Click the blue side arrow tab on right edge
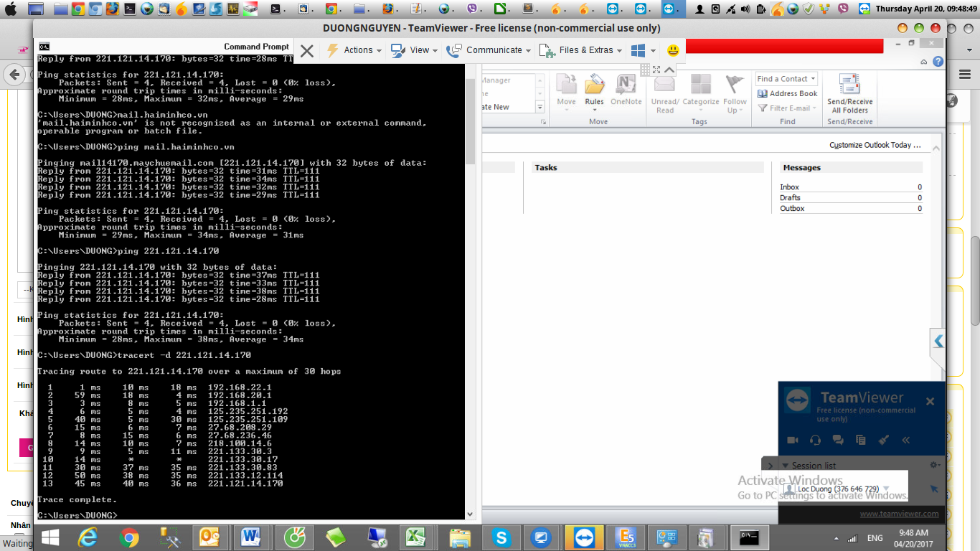This screenshot has height=551, width=980. [x=938, y=341]
